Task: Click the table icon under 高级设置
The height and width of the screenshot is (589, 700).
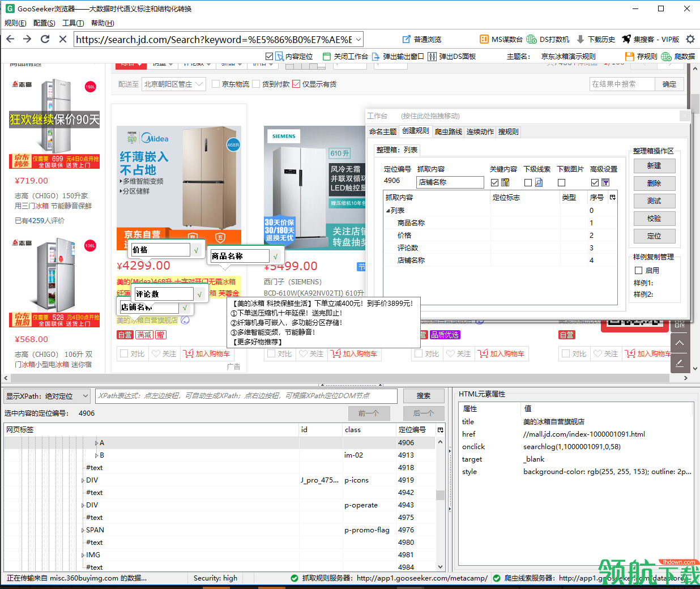Action: pos(605,182)
